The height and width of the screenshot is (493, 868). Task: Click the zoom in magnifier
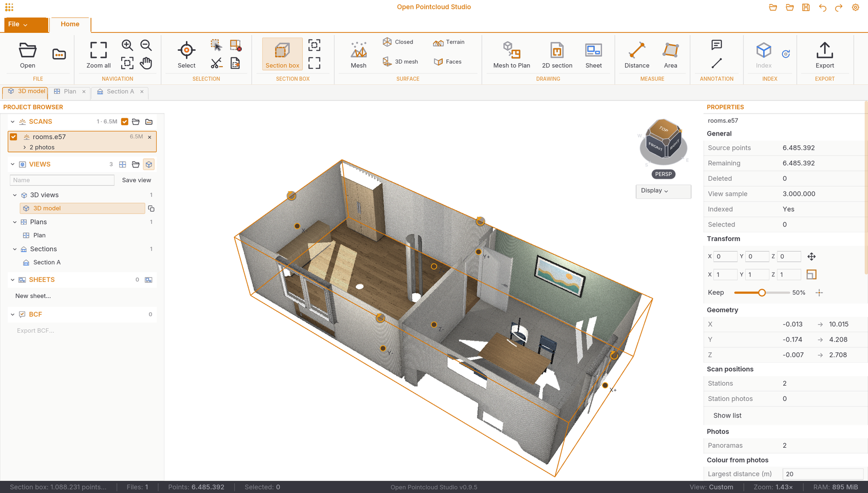click(127, 45)
